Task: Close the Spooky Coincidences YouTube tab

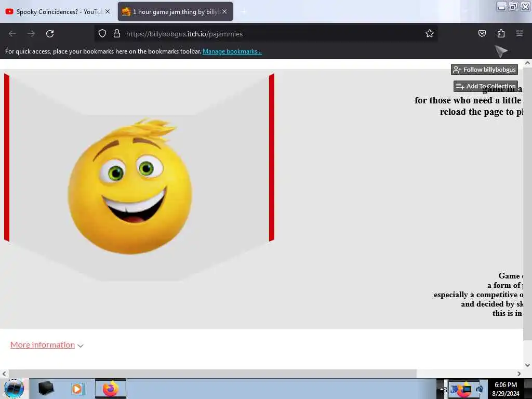Action: (108, 11)
